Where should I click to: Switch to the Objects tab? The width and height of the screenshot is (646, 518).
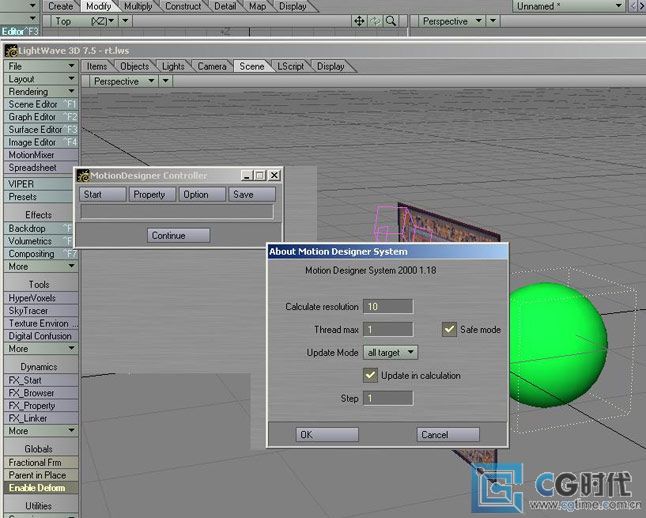pyautogui.click(x=134, y=66)
